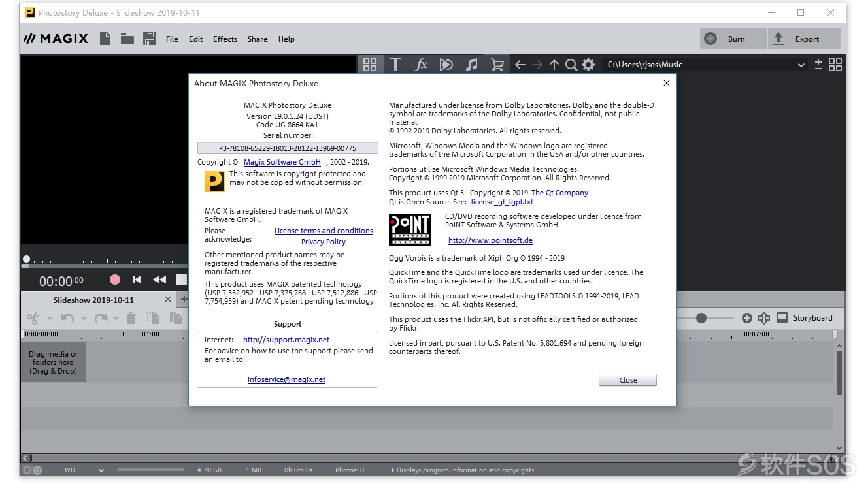The image size is (868, 484).
Task: Close About dialog with X
Action: click(x=666, y=83)
